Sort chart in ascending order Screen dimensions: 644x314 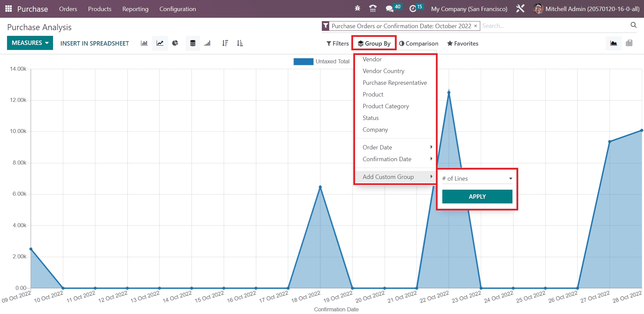[x=240, y=43]
